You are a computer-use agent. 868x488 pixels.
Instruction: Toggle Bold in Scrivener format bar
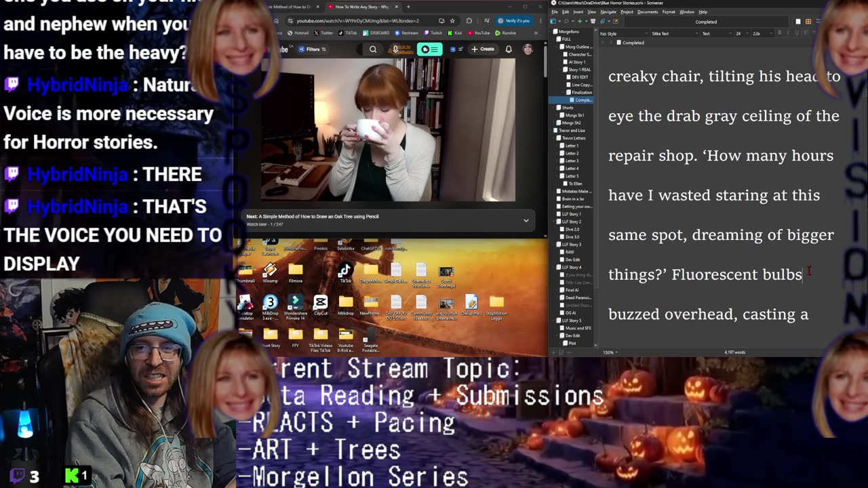click(x=779, y=34)
